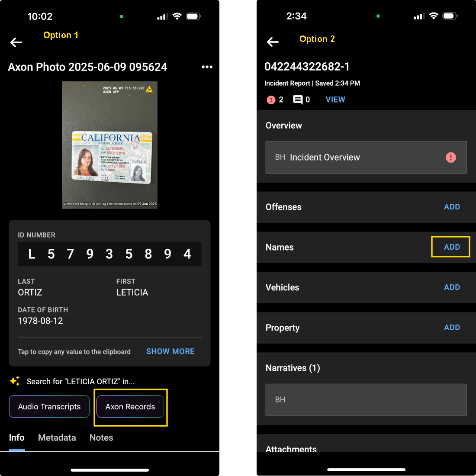
Task: Tap the back arrow on the incident report
Action: coord(273,42)
